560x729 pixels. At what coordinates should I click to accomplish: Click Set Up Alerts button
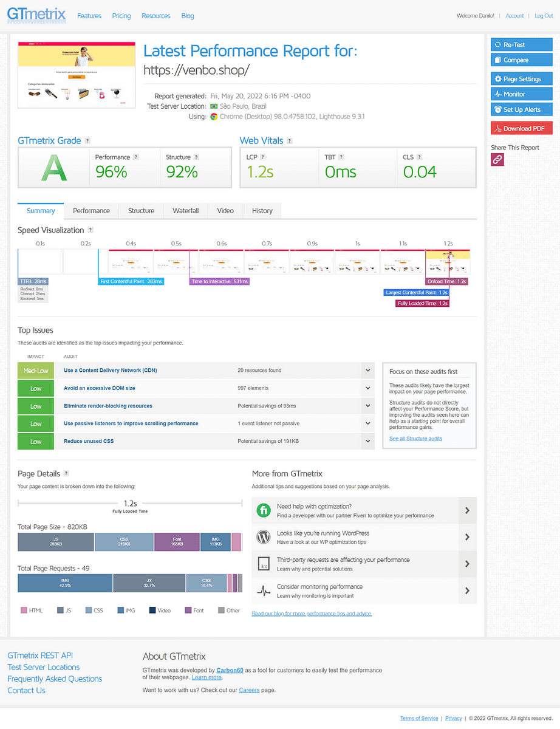coord(522,109)
